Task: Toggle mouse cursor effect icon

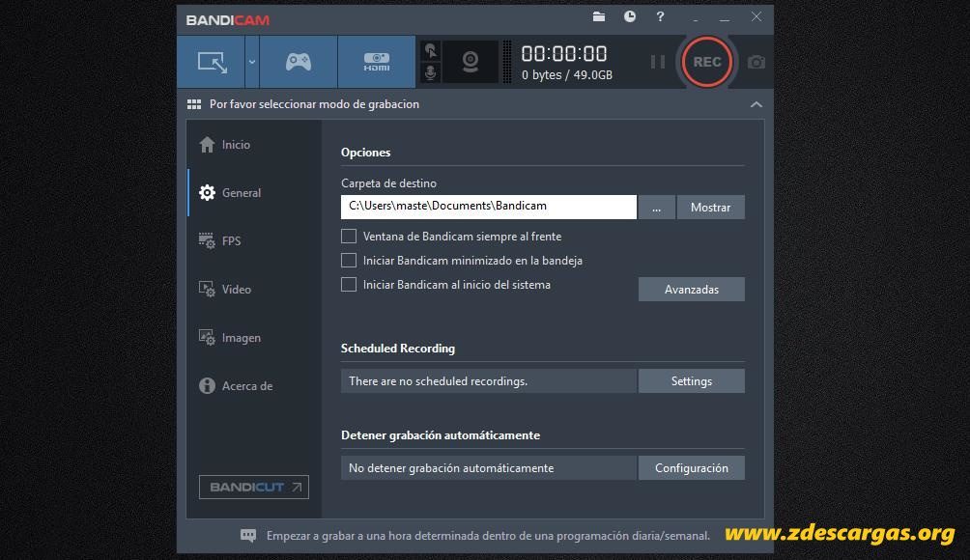Action: (431, 50)
